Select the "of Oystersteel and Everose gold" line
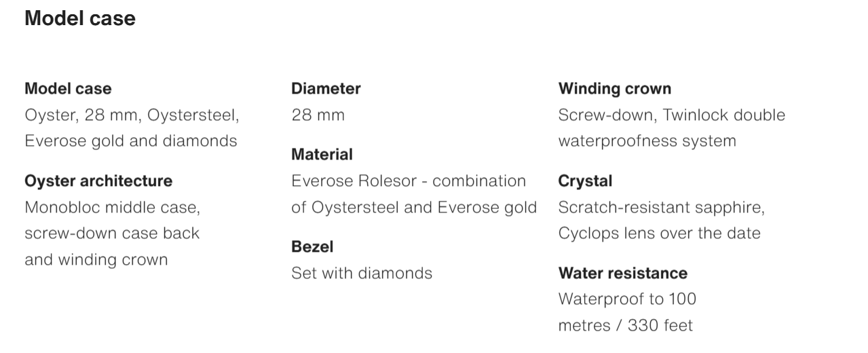This screenshot has height=353, width=868. 414,207
